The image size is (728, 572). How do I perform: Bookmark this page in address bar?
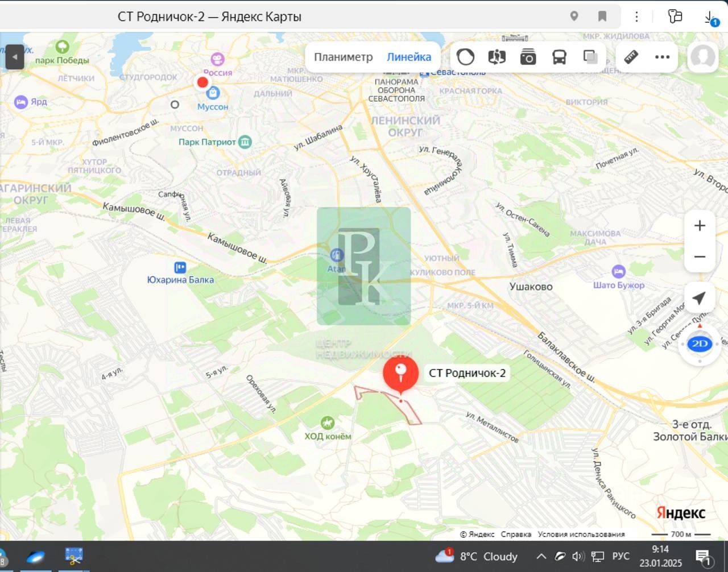click(x=602, y=16)
